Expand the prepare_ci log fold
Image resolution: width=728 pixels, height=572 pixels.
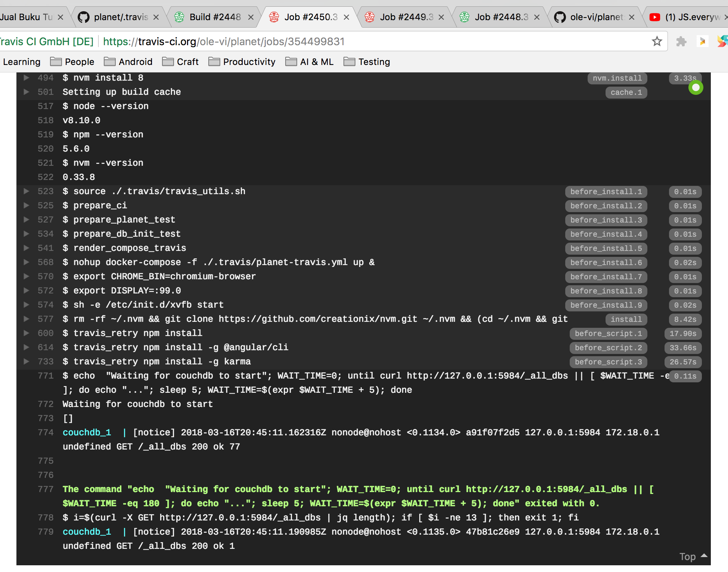tap(27, 205)
